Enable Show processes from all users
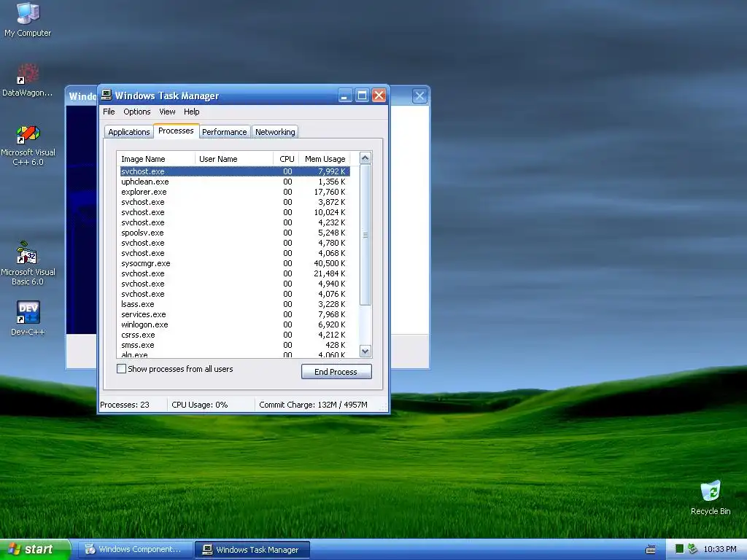747x560 pixels. point(122,368)
